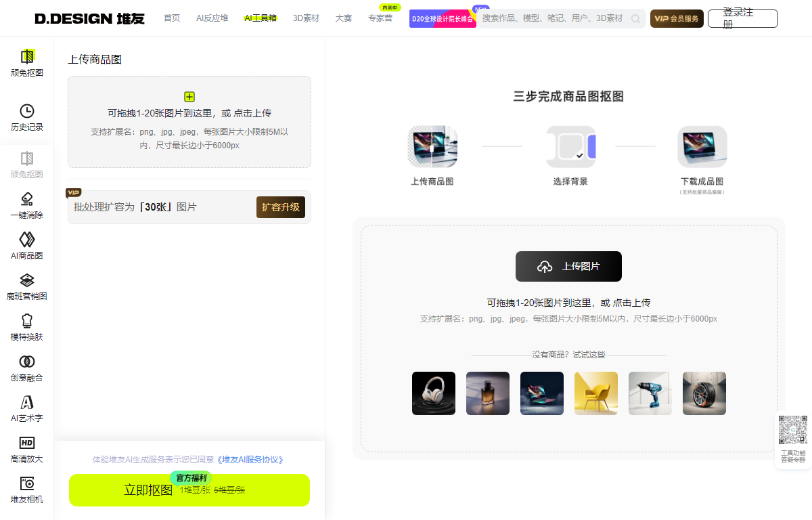Click the 上传图片 upload button

pyautogui.click(x=568, y=266)
